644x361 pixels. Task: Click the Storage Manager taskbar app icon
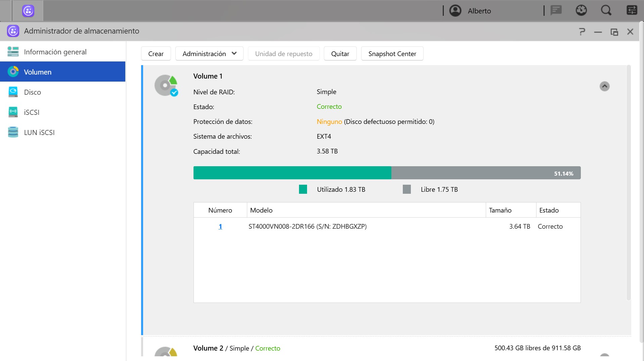click(28, 11)
